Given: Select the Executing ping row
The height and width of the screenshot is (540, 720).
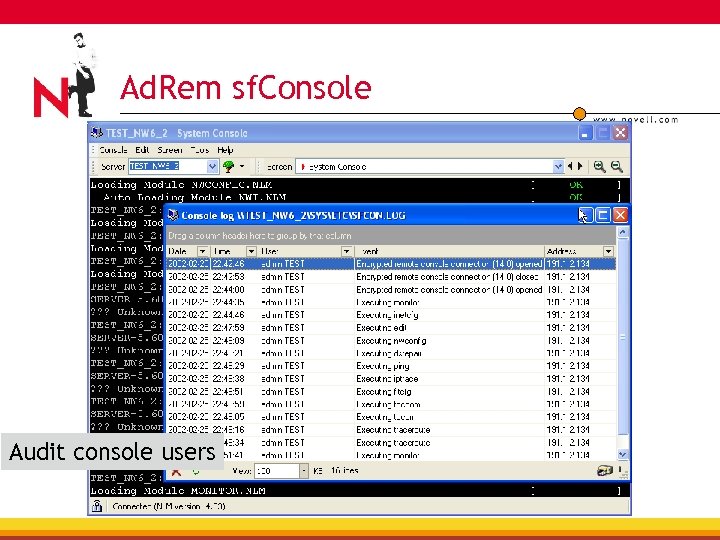Looking at the screenshot, I should (391, 366).
